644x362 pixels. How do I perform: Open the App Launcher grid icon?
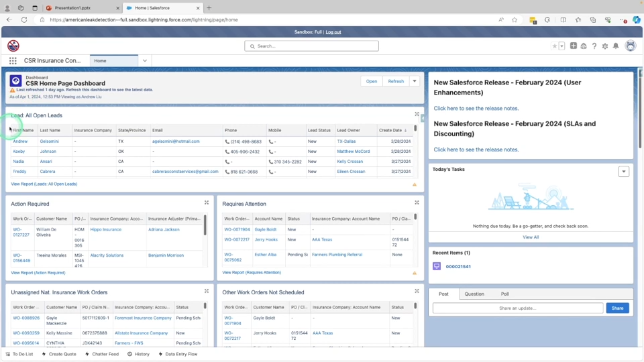(x=13, y=61)
